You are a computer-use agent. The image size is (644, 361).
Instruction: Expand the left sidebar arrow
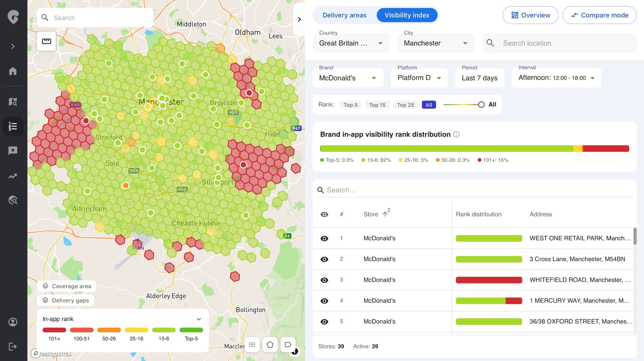pyautogui.click(x=13, y=46)
